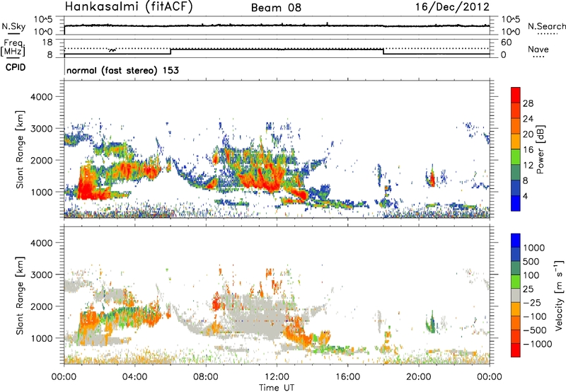This screenshot has width=566, height=392.
Task: Click the frequency step-down line near 18:00
Action: [383, 52]
